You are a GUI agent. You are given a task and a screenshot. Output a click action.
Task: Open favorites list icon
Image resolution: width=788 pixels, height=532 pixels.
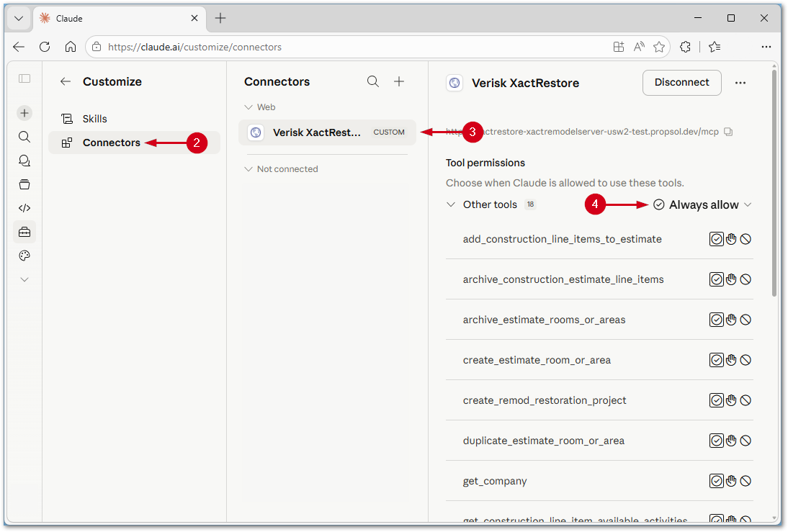(x=715, y=47)
